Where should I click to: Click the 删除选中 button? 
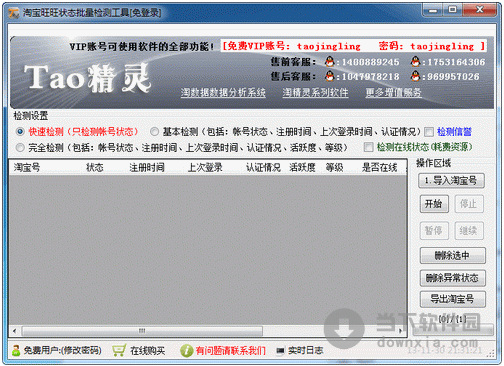point(452,256)
